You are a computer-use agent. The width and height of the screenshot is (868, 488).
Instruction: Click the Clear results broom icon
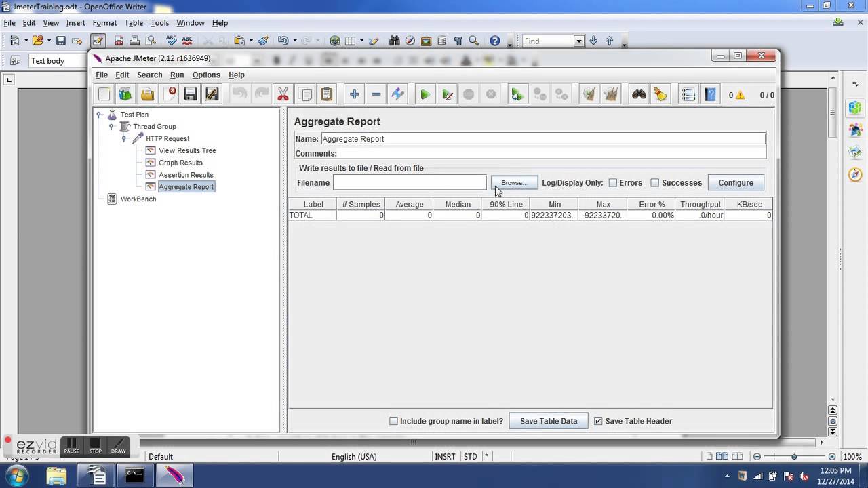[589, 95]
